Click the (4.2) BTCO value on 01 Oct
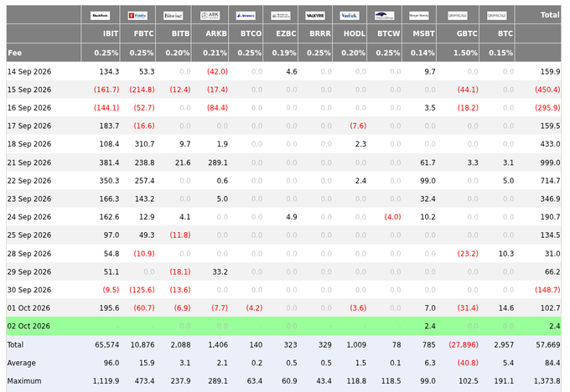570x392 pixels. click(254, 308)
